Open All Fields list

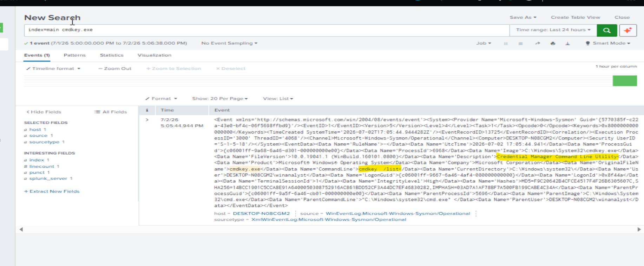(111, 112)
